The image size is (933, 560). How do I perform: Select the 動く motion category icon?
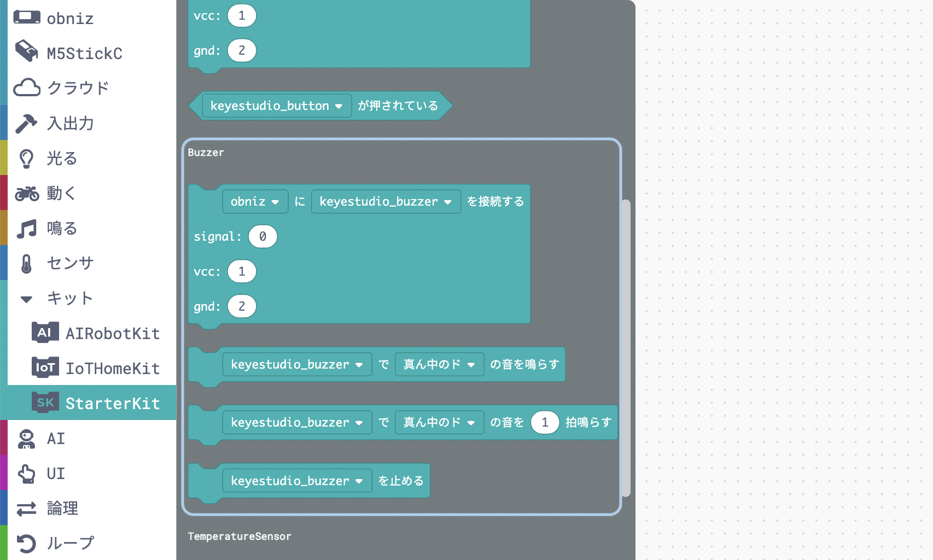(26, 192)
